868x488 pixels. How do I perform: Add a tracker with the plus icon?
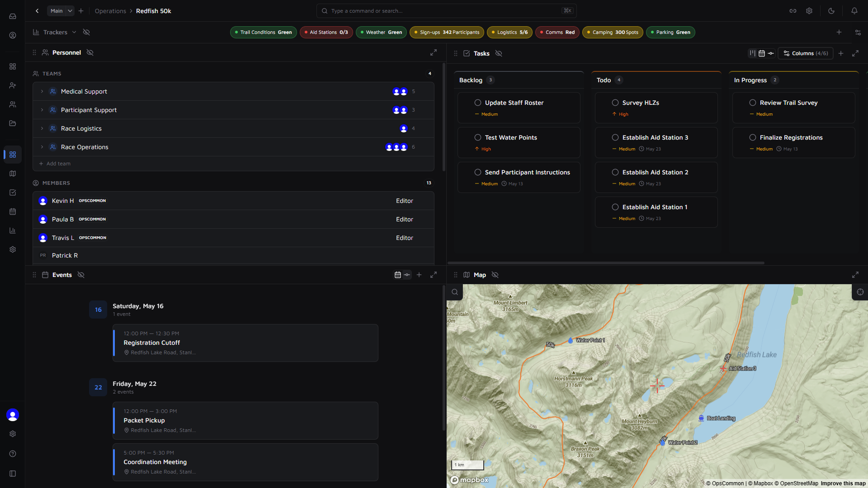[839, 32]
